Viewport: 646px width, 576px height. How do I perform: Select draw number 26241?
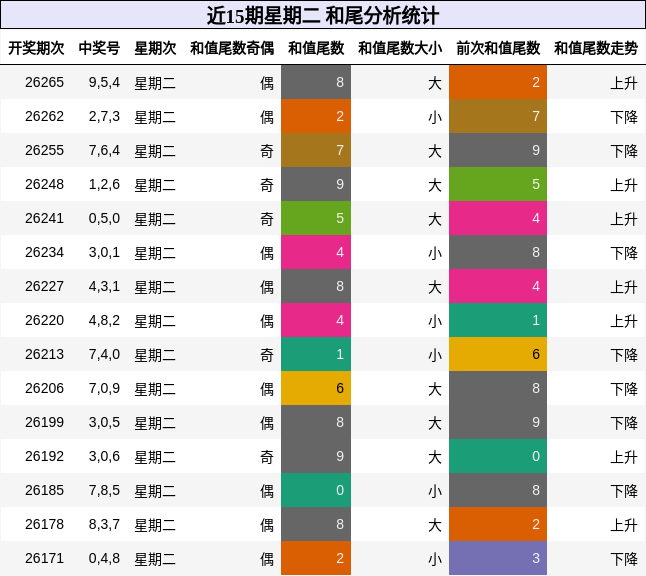[x=44, y=218]
